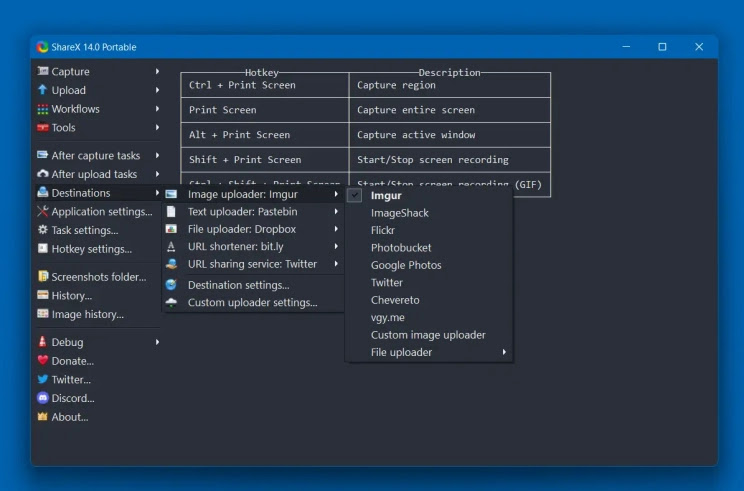
Task: Expand the File uploader submenu arrow in image list
Action: tap(504, 352)
